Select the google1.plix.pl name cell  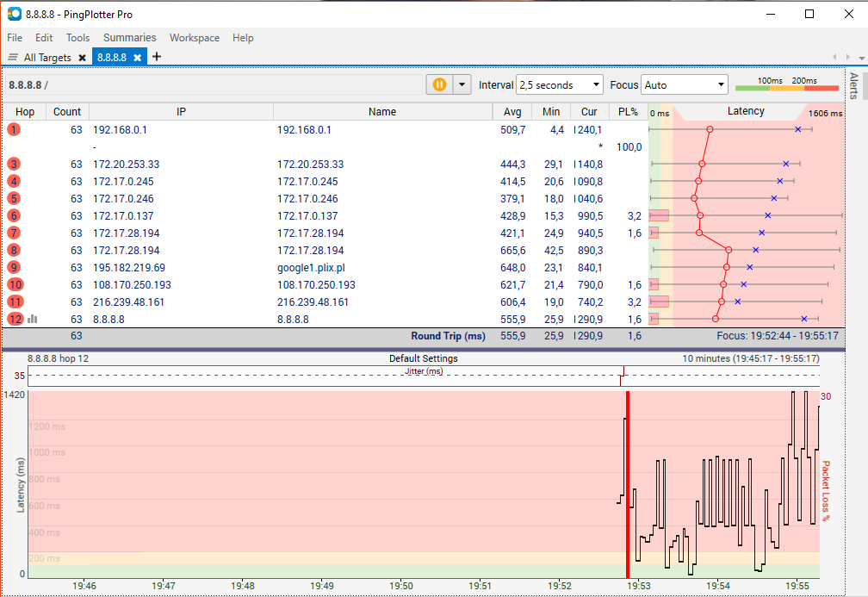[x=311, y=267]
